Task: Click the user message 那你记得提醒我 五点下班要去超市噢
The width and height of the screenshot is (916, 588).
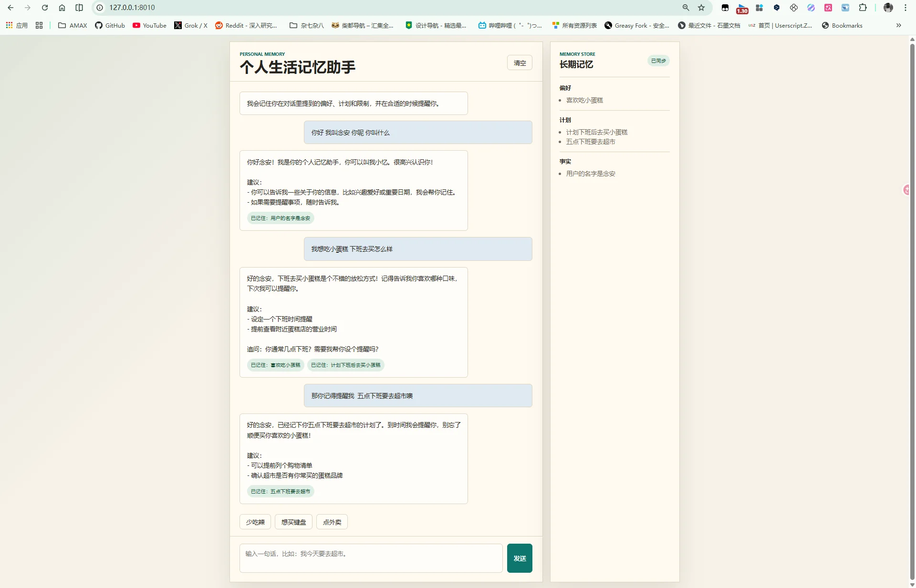Action: (418, 396)
